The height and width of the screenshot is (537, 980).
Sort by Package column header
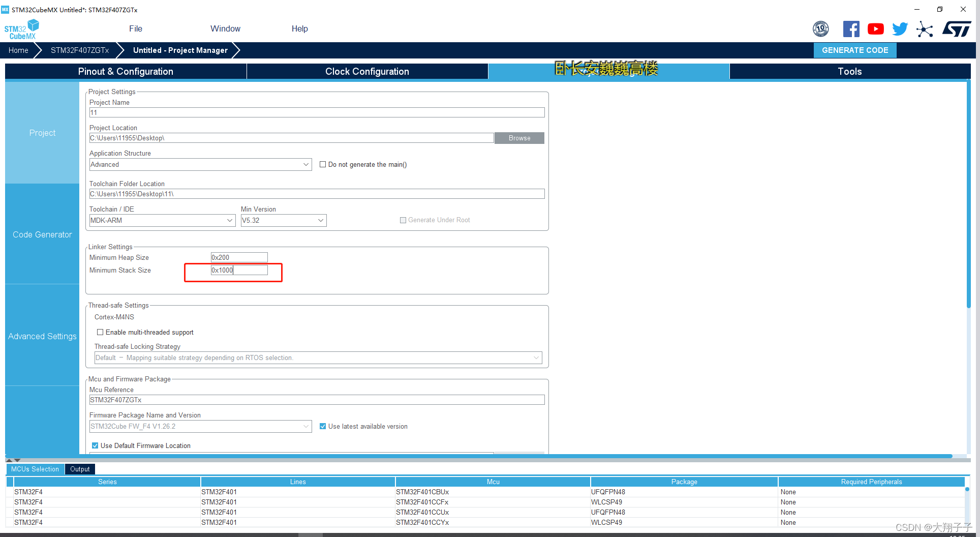point(684,482)
